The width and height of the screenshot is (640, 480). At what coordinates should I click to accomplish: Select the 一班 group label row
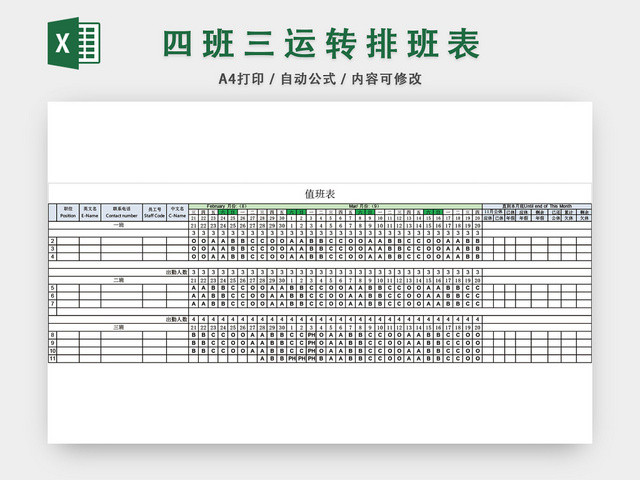point(118,225)
